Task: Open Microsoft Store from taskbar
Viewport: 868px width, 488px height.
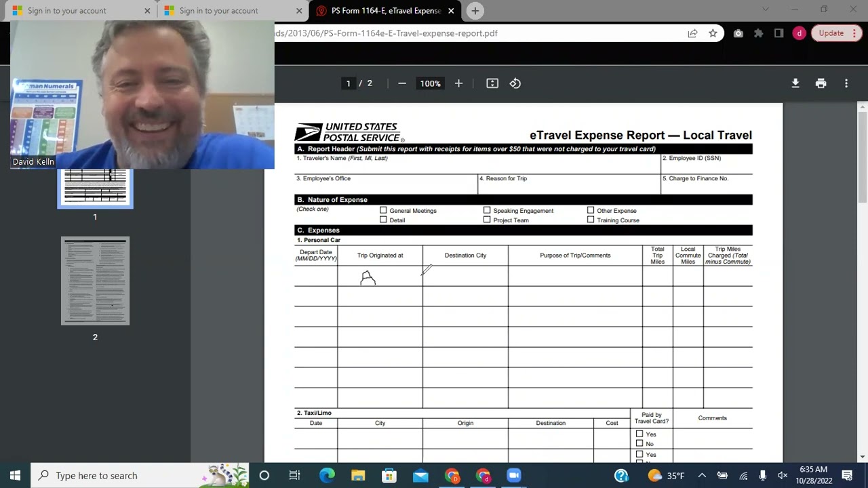Action: coord(389,476)
